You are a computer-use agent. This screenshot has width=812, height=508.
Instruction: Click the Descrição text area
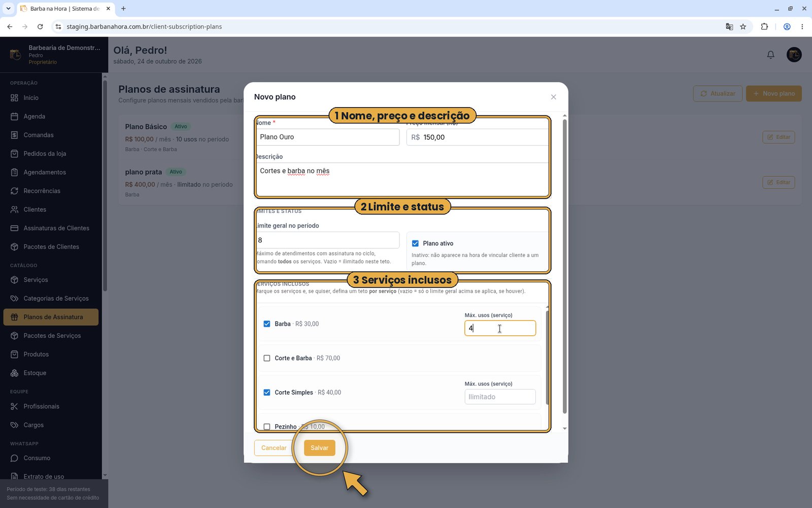(402, 179)
